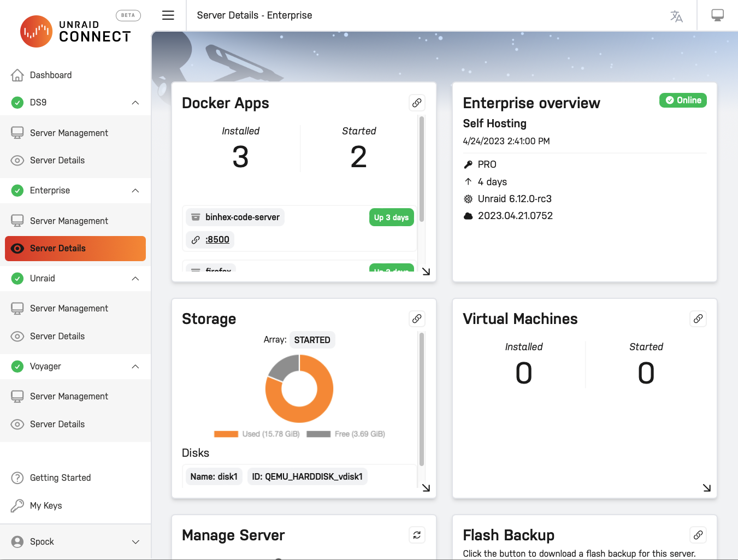Click the monitor icon in top bar

tap(718, 15)
